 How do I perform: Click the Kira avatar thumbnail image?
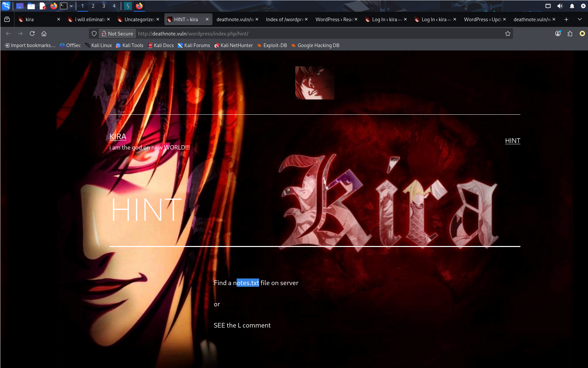click(x=315, y=83)
